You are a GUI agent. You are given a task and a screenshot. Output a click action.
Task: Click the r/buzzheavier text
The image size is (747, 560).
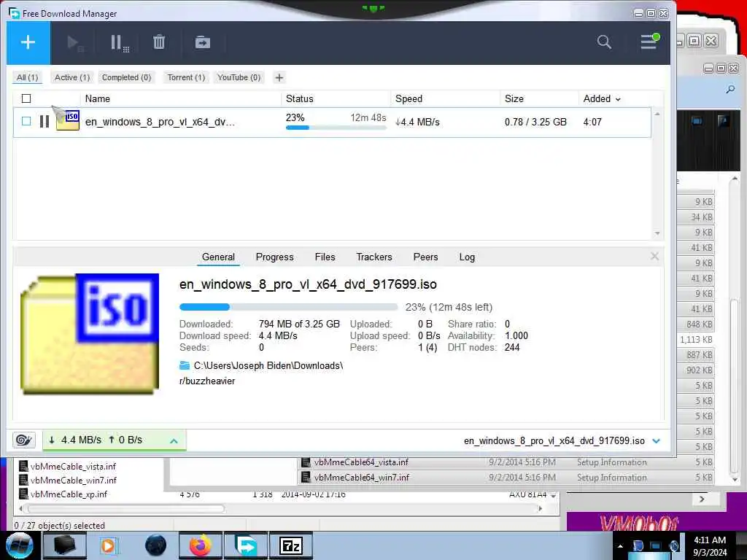206,381
